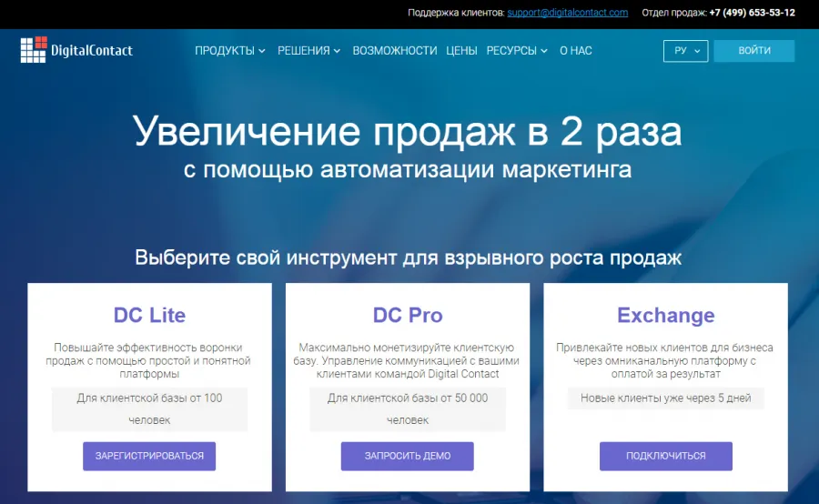Click the 'с помощью автоматизации маркетинга' subheading
This screenshot has height=504, width=819.
pos(408,170)
